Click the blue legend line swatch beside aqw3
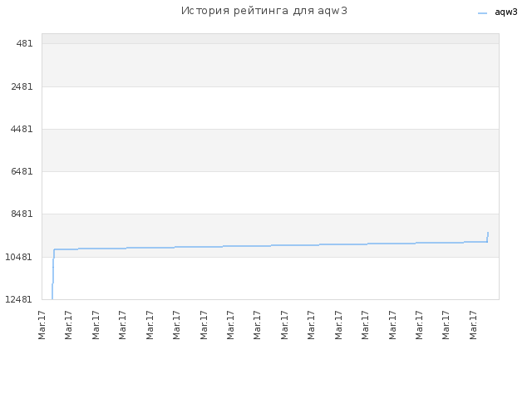 (x=482, y=13)
